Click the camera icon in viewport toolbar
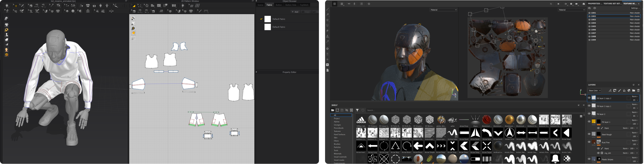This screenshot has height=164, width=644. [x=584, y=4]
